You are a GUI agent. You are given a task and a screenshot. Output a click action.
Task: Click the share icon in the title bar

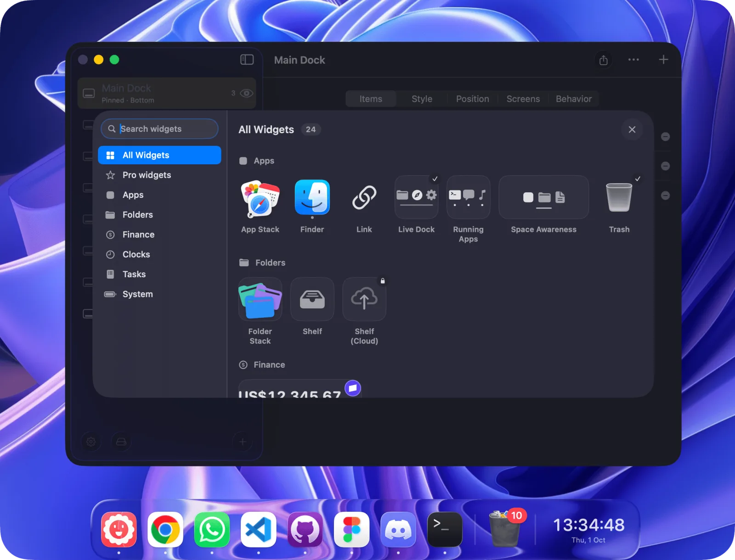(x=604, y=60)
